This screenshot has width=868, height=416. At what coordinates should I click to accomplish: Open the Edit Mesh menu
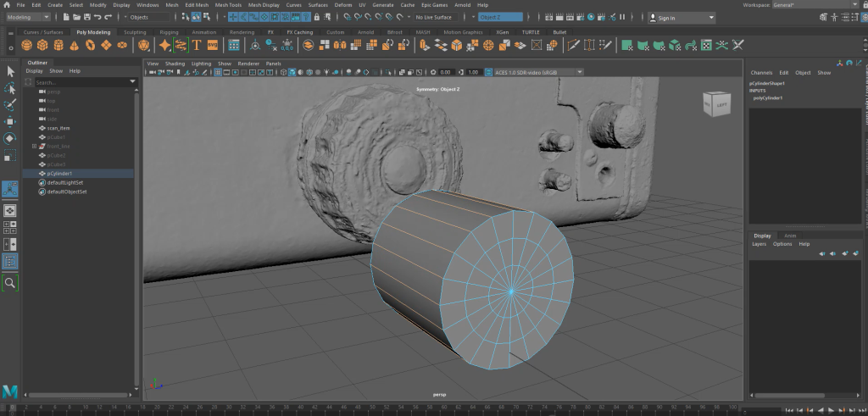click(x=197, y=5)
